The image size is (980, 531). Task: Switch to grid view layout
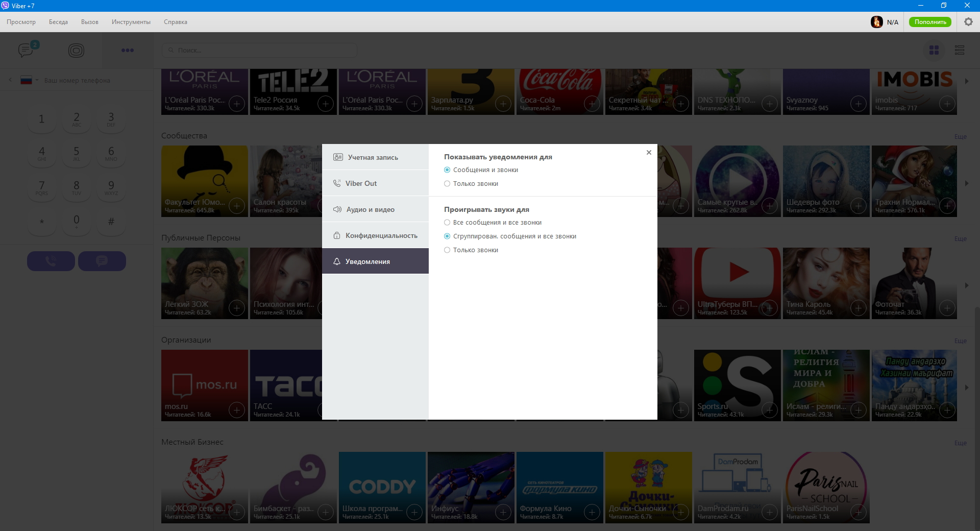934,50
